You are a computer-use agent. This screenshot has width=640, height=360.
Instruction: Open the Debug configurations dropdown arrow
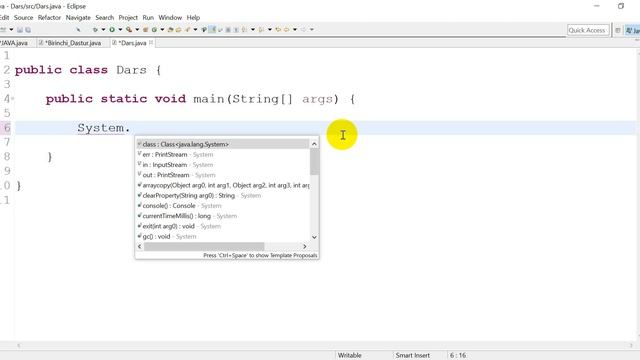point(103,30)
